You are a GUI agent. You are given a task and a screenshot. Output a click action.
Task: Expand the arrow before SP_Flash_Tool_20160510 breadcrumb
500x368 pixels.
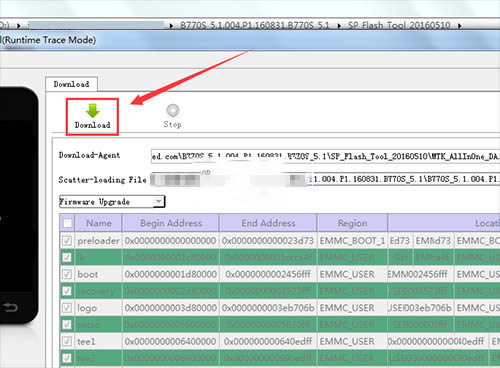coord(339,26)
